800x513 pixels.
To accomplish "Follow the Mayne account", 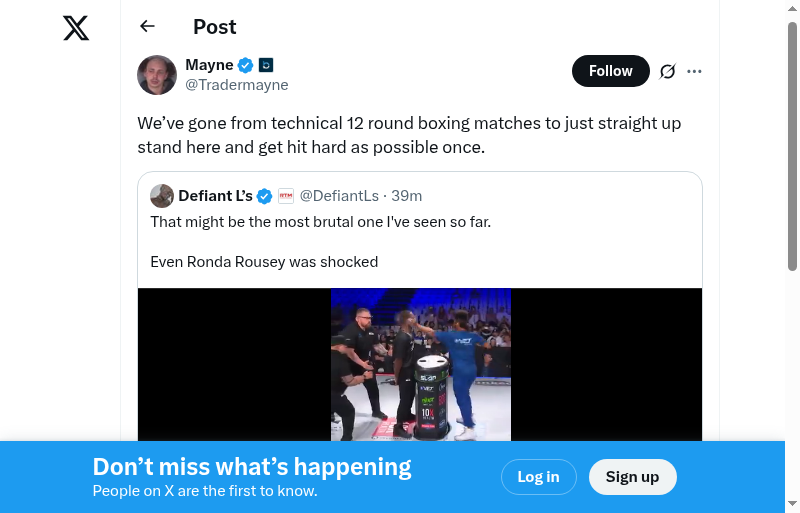I will click(610, 71).
